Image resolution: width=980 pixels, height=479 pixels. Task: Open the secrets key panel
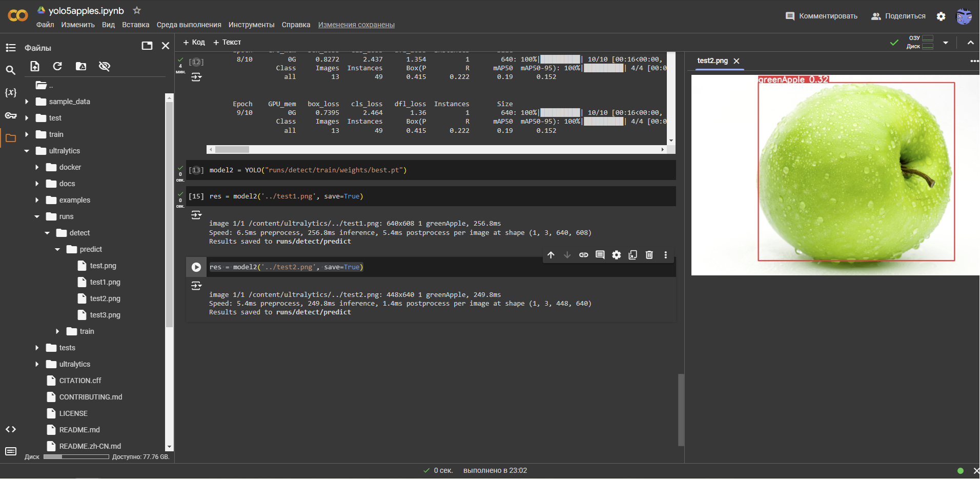11,115
